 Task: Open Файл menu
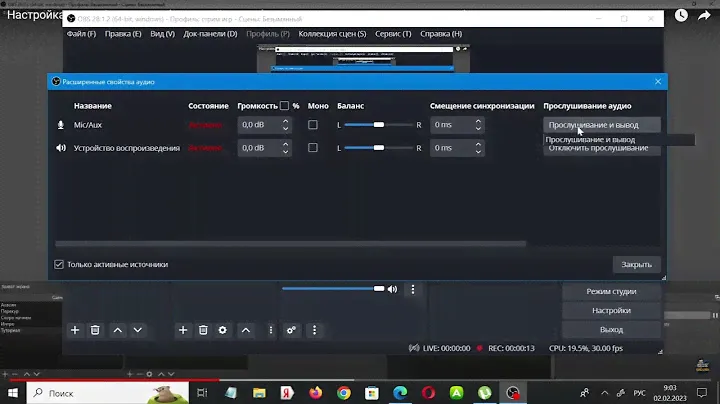pos(81,33)
